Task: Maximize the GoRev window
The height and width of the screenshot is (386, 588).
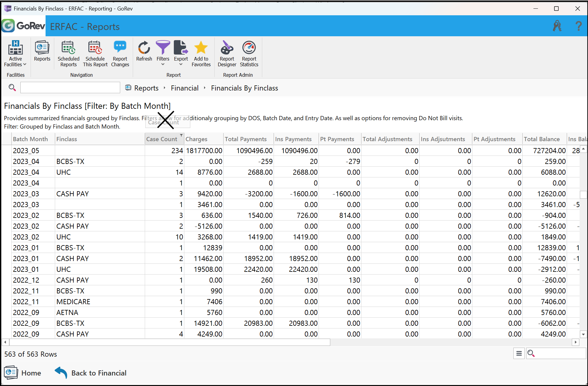Action: coord(557,8)
